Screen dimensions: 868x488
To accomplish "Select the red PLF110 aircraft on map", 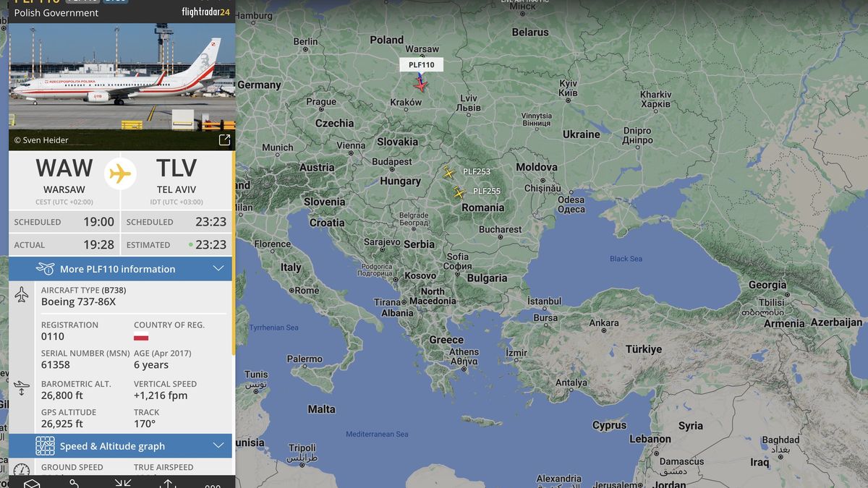I will [x=420, y=85].
